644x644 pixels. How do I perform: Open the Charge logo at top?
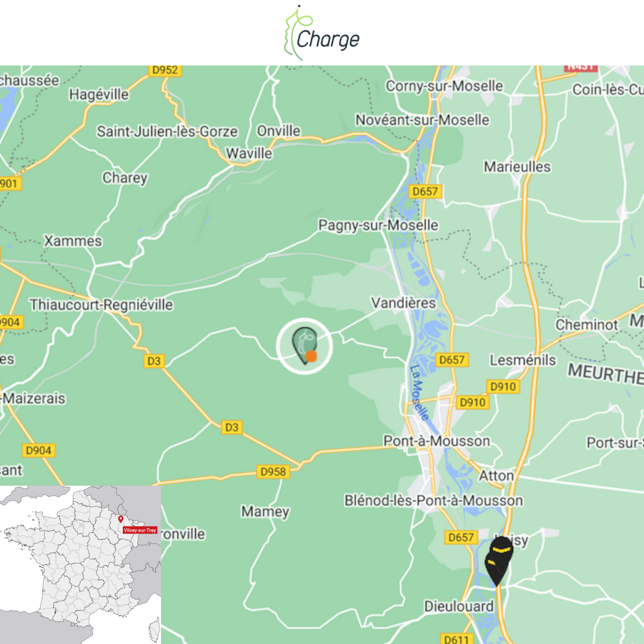pyautogui.click(x=322, y=33)
